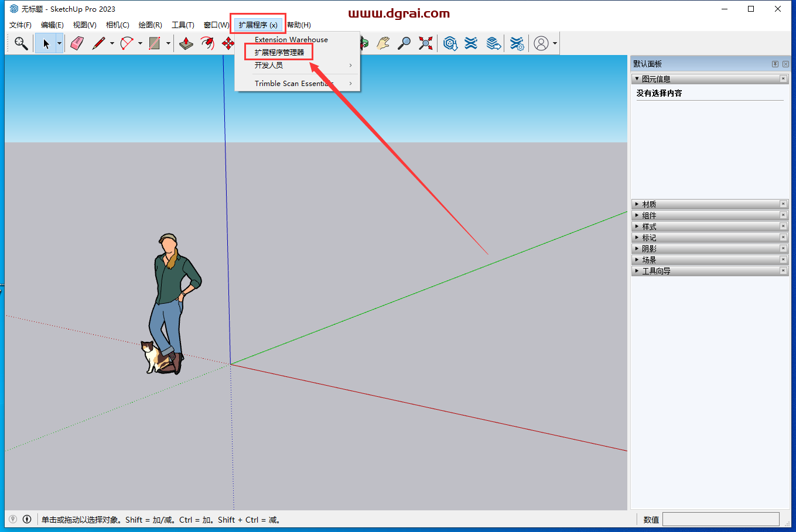The height and width of the screenshot is (532, 796).
Task: Open the 相机(C) menu
Action: 117,25
